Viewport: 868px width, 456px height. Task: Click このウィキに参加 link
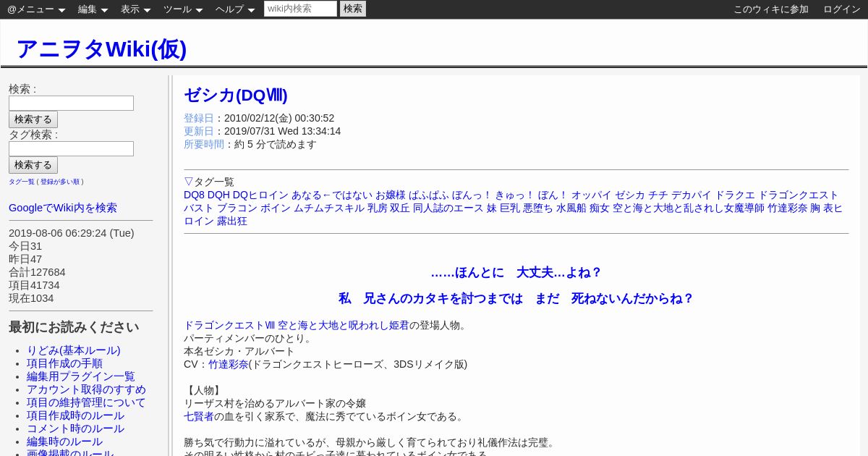pos(771,9)
